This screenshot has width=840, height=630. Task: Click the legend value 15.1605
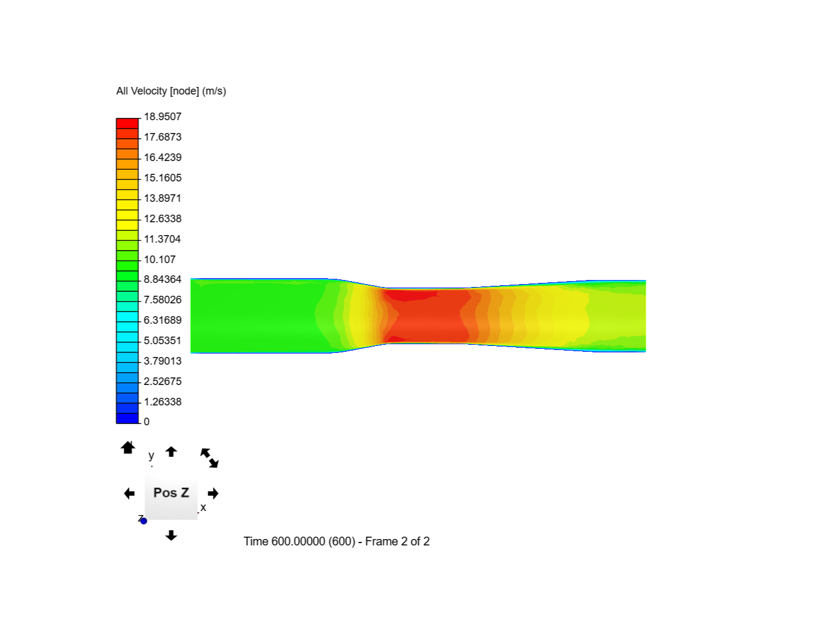(x=163, y=178)
